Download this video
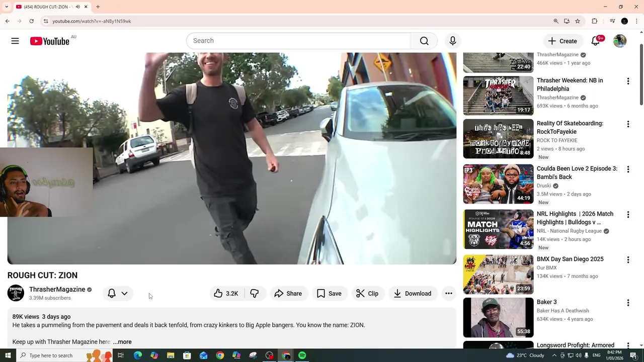The image size is (644, 362). point(412,294)
